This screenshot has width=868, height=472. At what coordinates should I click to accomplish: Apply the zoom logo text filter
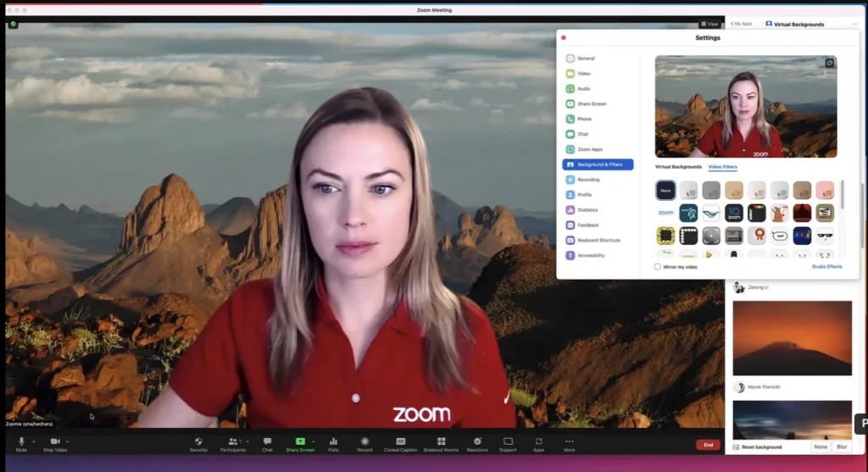click(x=665, y=213)
